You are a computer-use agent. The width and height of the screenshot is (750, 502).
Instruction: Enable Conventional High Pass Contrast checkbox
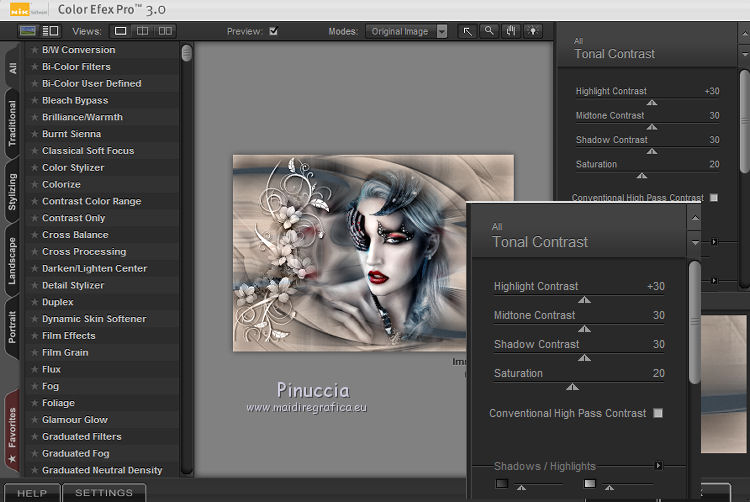(x=657, y=413)
